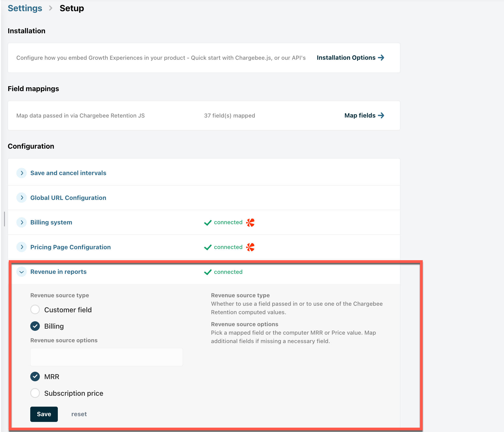
Task: Click green checkmark in Pricing Page row
Action: 208,247
